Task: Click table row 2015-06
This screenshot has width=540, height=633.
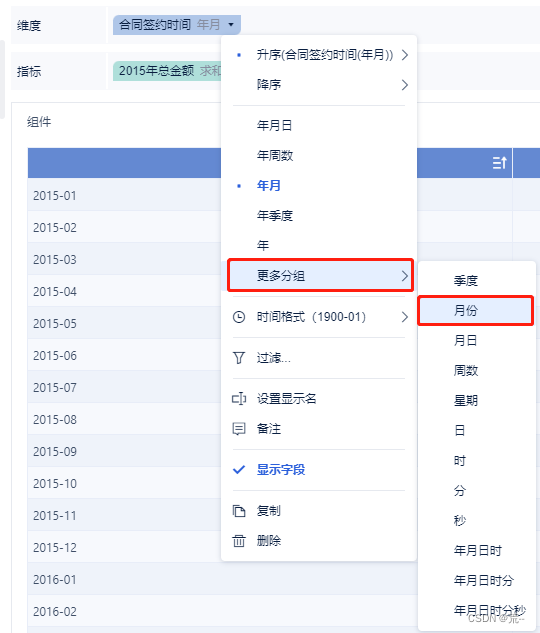Action: (x=124, y=355)
